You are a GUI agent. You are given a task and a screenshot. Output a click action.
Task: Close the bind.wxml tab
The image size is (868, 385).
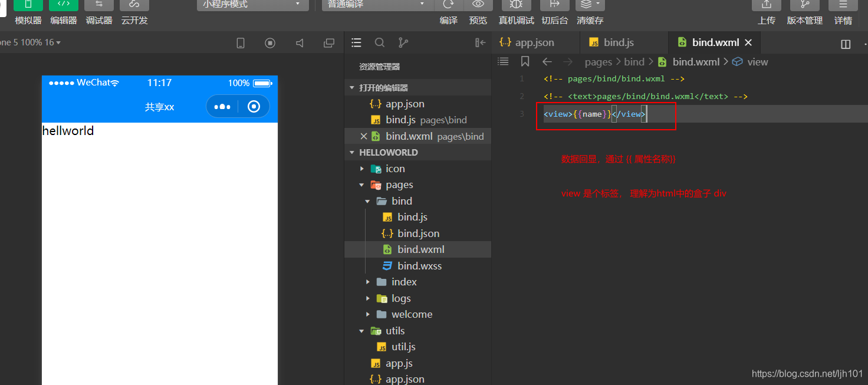pyautogui.click(x=749, y=42)
